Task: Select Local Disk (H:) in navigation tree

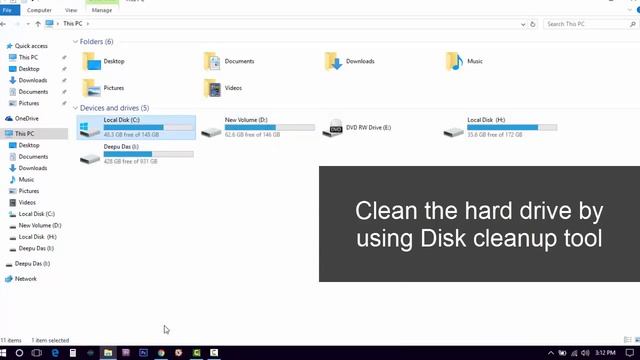Action: [x=38, y=237]
